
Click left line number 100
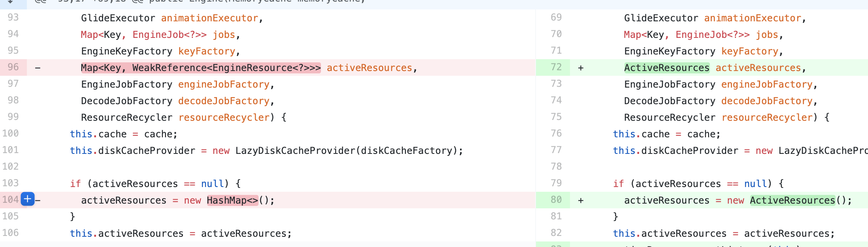click(x=10, y=133)
